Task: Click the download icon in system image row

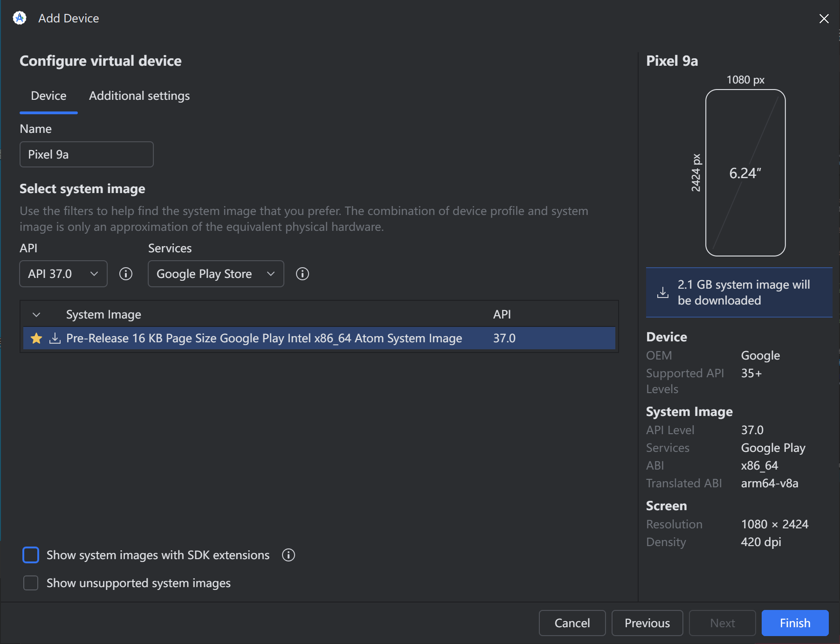Action: (55, 338)
